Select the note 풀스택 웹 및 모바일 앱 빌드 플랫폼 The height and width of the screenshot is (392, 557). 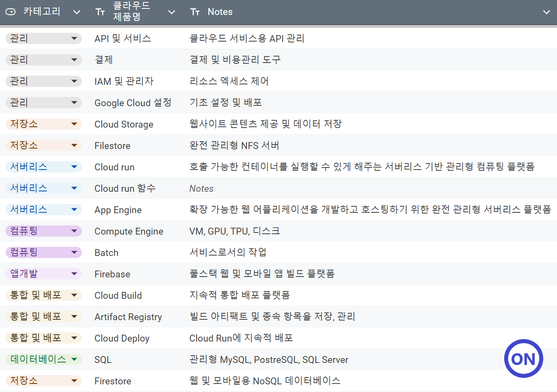coord(262,274)
